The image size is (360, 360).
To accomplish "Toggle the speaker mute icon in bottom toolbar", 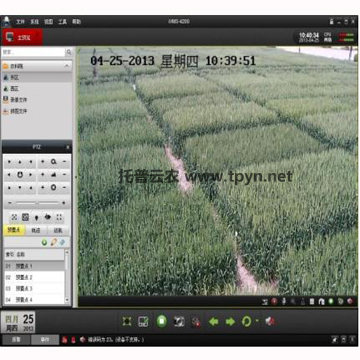I will coord(270,321).
